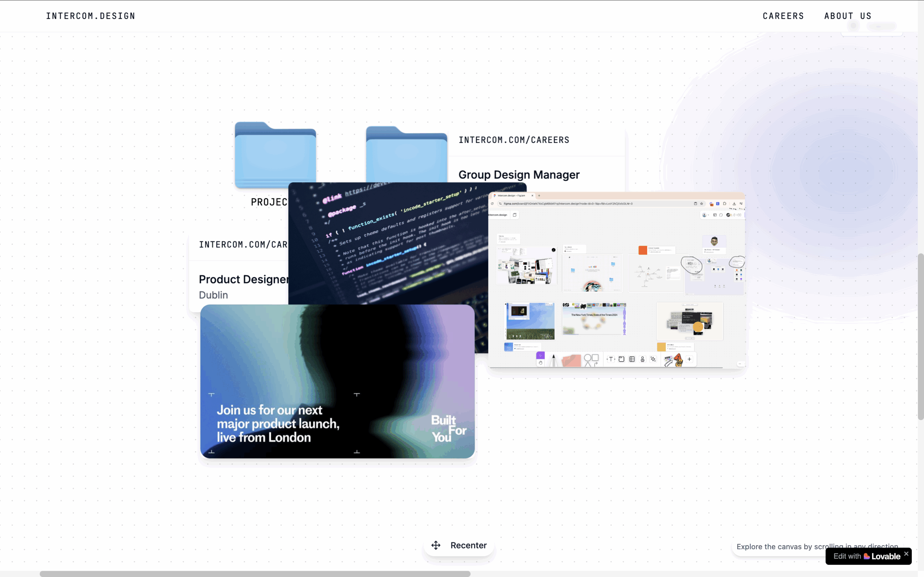Click the plus icon in the FigJam toolbar
Screen dimensions: 924x577
tap(689, 359)
